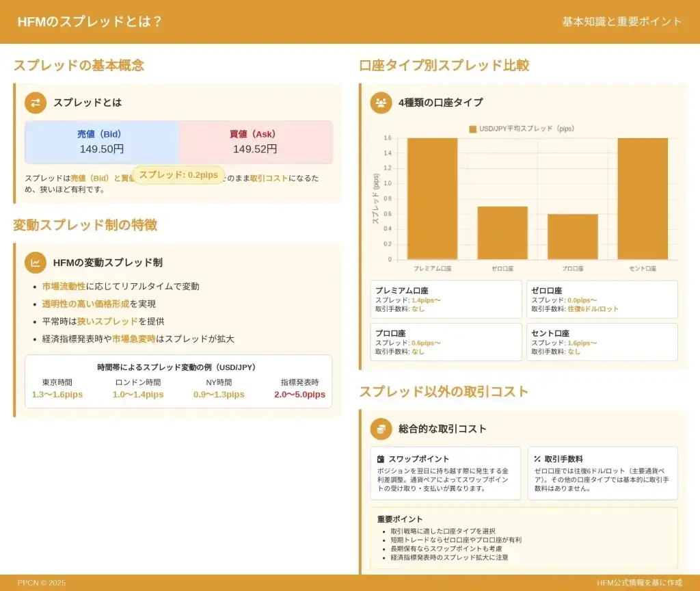Click the 指標発表時 2.0〜5.0pips value
Image resolution: width=700 pixels, height=591 pixels.
point(299,395)
